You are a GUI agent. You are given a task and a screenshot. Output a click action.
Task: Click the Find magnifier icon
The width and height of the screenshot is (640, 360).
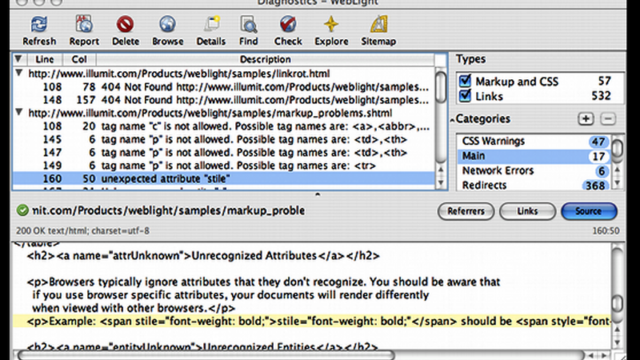[249, 25]
